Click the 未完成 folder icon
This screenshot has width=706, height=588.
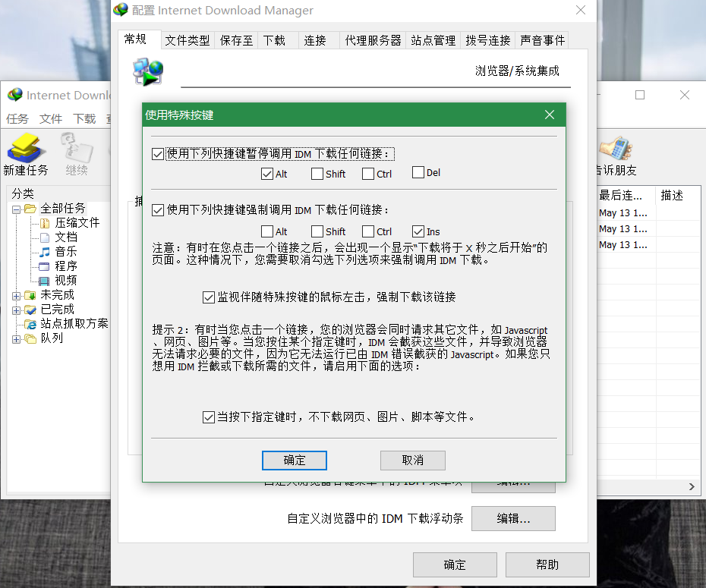(x=30, y=295)
